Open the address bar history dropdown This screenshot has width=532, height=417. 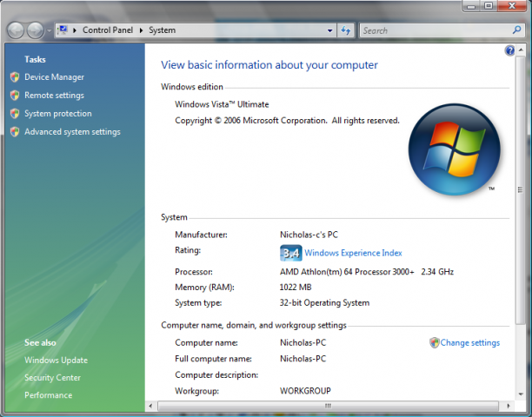[329, 30]
